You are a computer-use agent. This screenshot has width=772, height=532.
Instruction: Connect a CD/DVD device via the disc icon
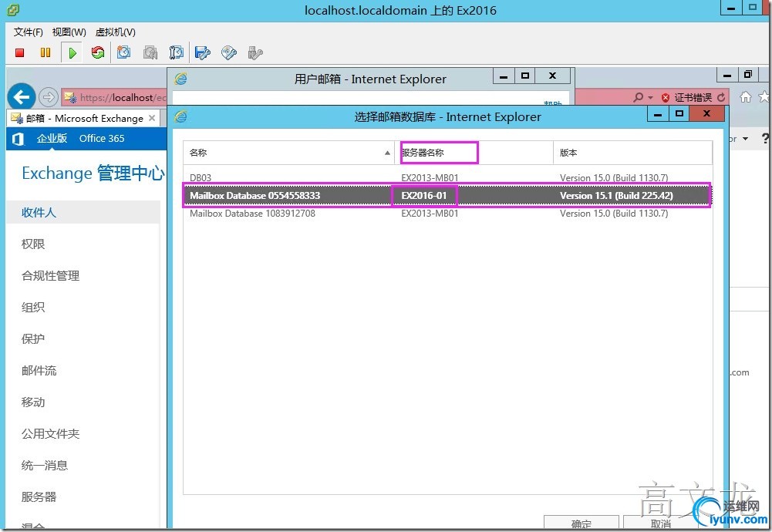(229, 52)
